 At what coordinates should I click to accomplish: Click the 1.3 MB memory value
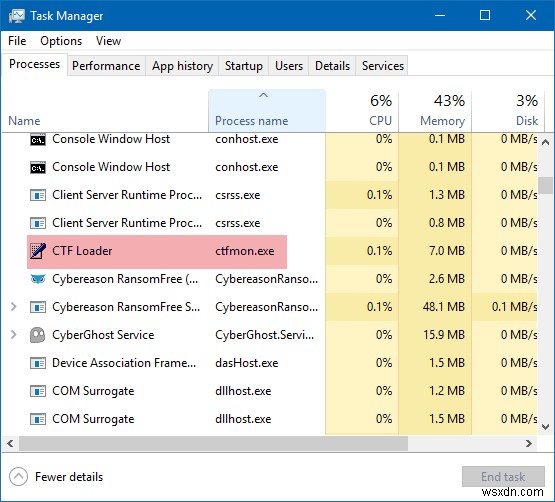(x=447, y=195)
